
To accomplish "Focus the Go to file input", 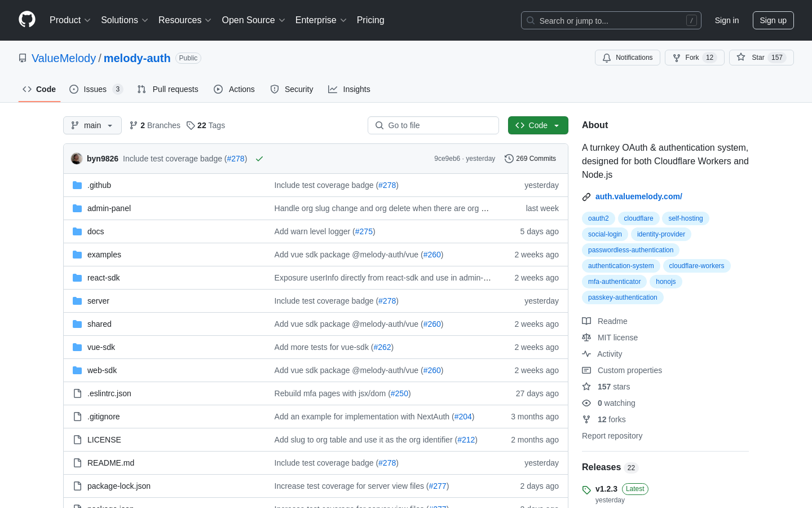I will [433, 125].
